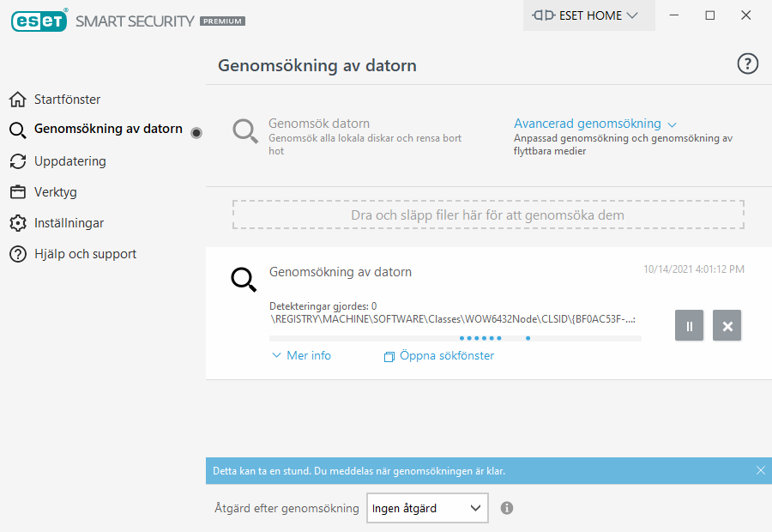
Task: Click the Startfönster home icon
Action: click(x=17, y=100)
